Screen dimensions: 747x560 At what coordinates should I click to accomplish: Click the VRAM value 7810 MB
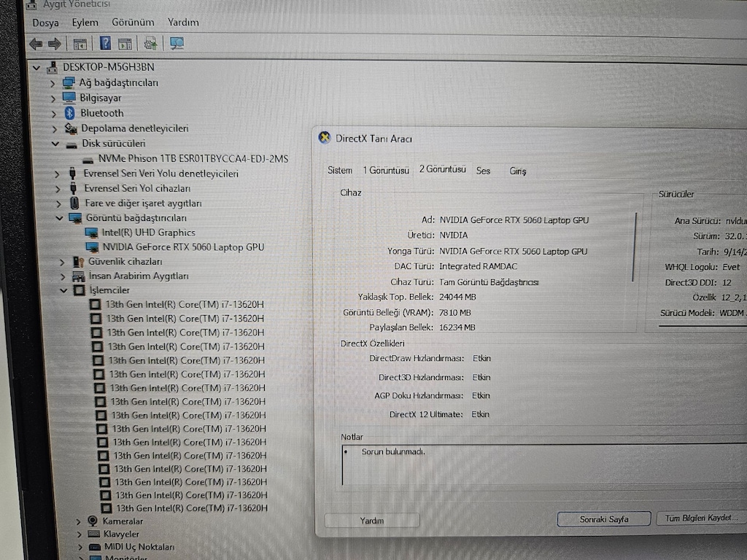point(455,312)
